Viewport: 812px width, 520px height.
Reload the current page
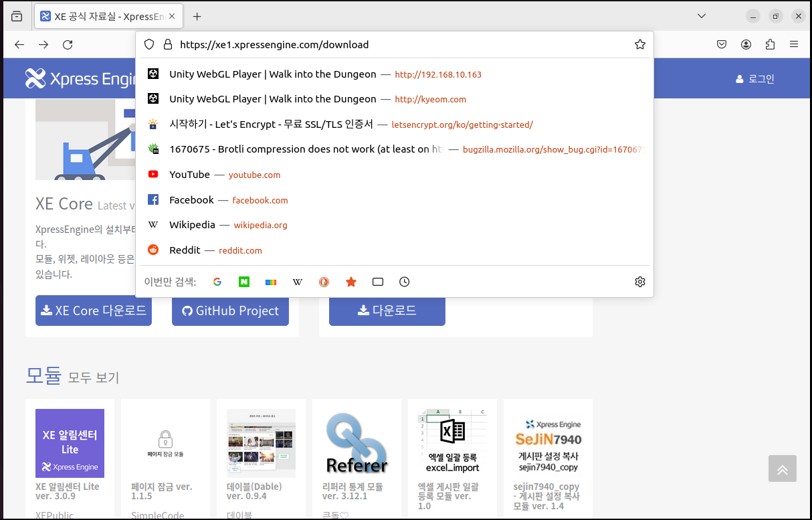[68, 45]
